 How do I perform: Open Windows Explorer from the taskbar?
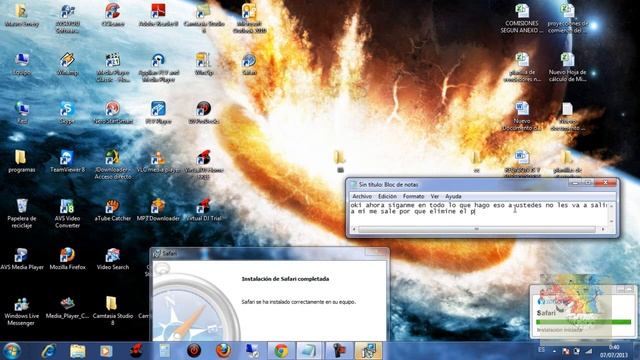tap(78, 351)
